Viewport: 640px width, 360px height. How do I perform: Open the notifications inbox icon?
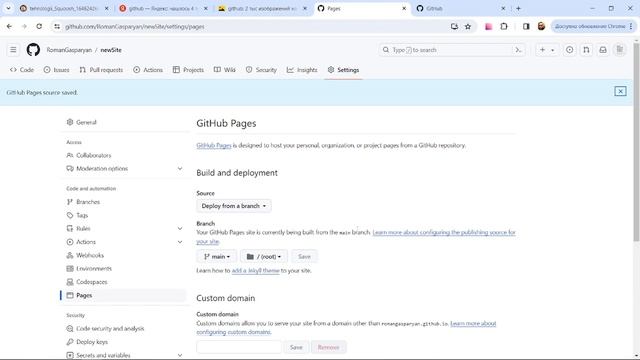[x=603, y=50]
